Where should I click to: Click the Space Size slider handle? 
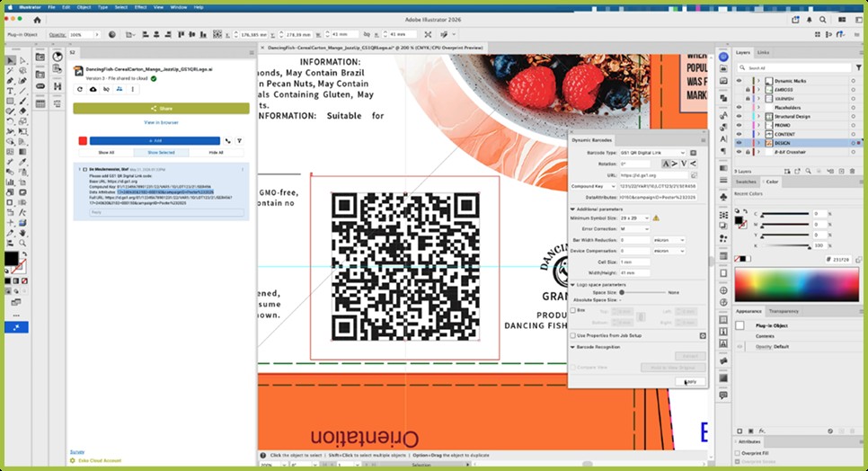(622, 292)
